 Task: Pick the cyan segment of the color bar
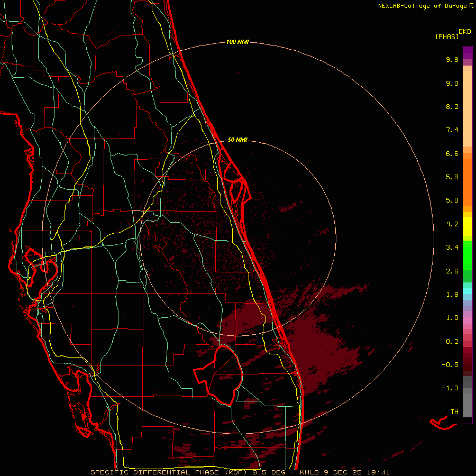[467, 291]
